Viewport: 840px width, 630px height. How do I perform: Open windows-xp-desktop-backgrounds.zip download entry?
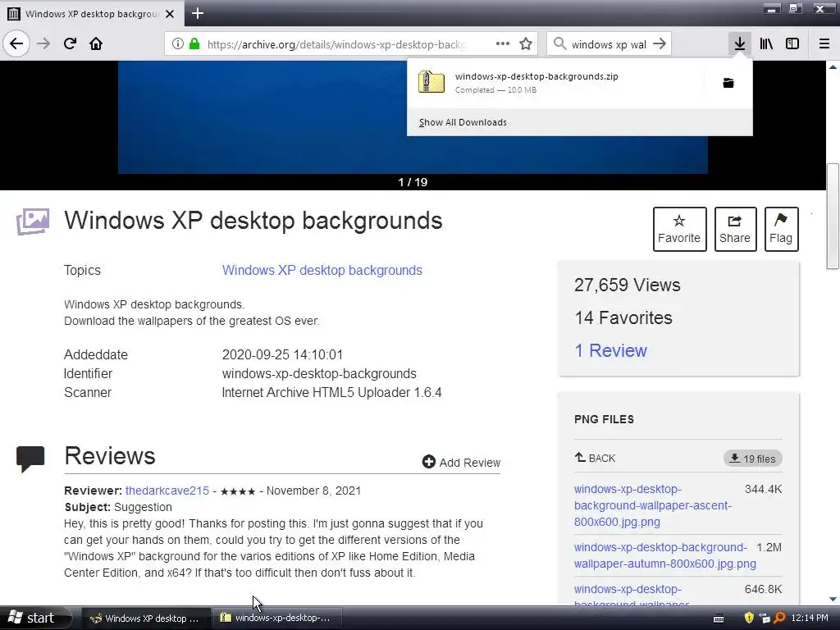tap(557, 83)
